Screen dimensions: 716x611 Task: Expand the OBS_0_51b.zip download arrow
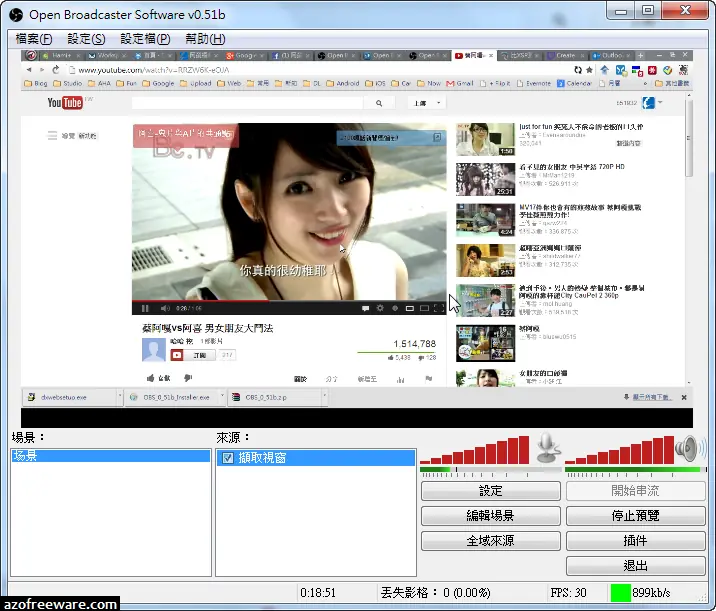pyautogui.click(x=325, y=396)
